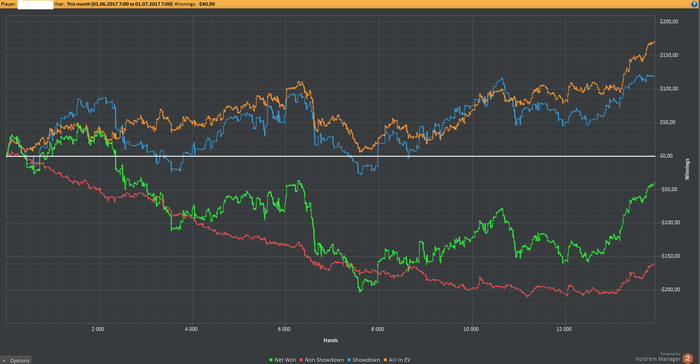Image resolution: width=700 pixels, height=364 pixels.
Task: Click the -$150,00 y-axis label
Action: [x=670, y=256]
